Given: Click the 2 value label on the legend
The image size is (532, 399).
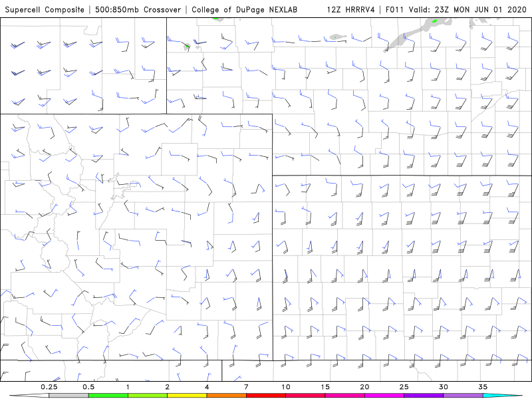Looking at the screenshot, I should point(168,387).
